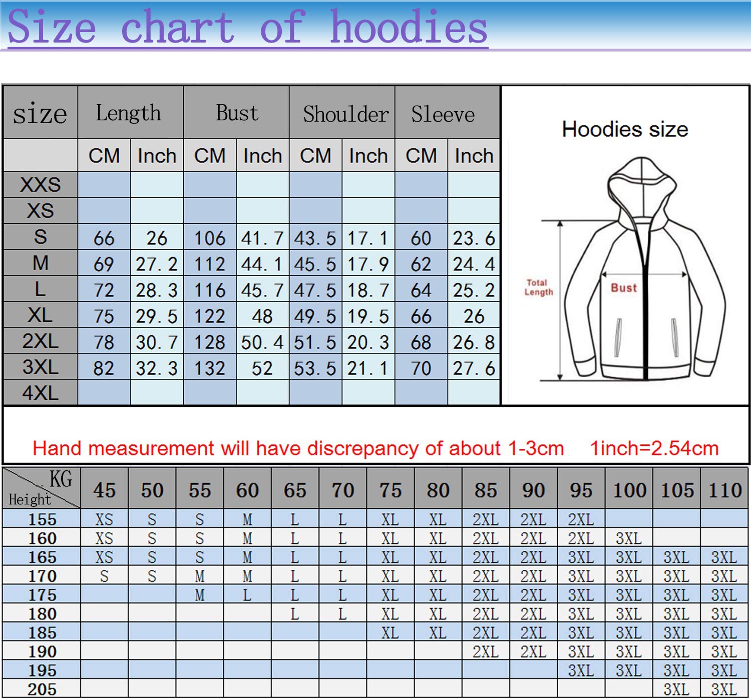Select the "132" bust CM value
Viewport: 751px width, 700px height.
(x=210, y=368)
